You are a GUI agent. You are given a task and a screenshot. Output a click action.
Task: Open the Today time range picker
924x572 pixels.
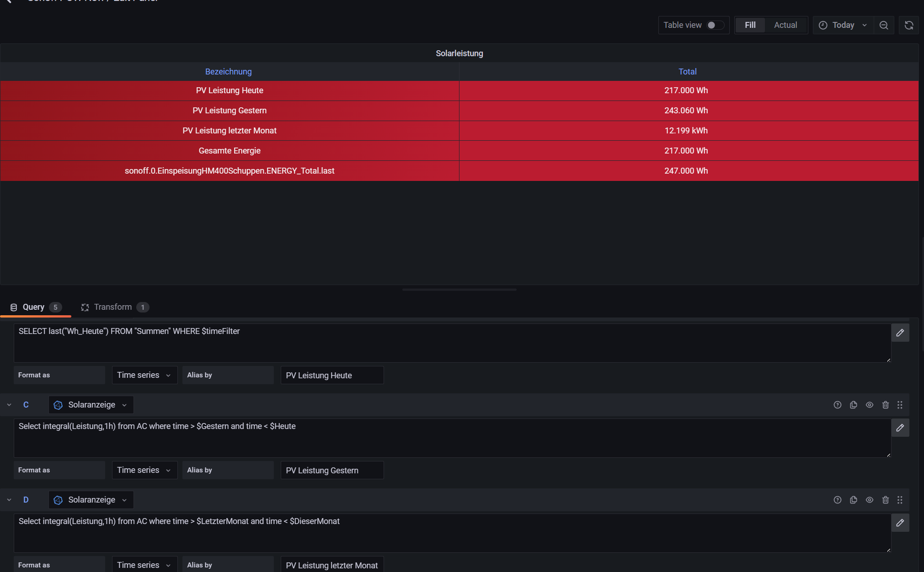point(843,25)
